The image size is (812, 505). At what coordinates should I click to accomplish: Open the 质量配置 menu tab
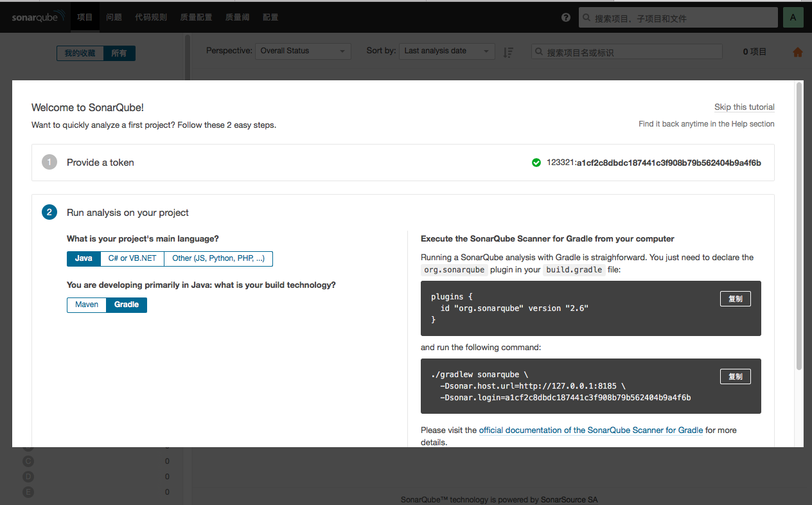click(x=196, y=17)
